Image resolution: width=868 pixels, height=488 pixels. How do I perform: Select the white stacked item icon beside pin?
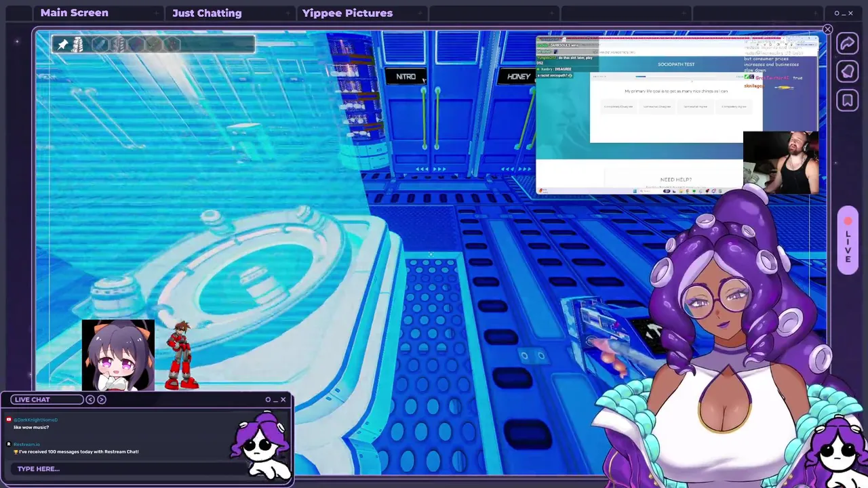(78, 45)
